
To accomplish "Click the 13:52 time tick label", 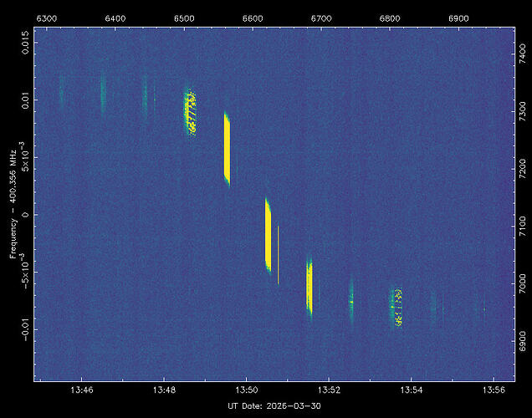I will [329, 390].
